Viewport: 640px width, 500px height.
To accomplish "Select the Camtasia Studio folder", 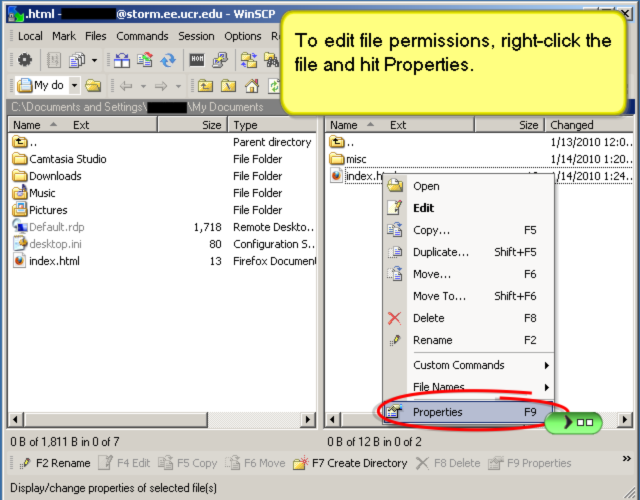I will pos(67,159).
